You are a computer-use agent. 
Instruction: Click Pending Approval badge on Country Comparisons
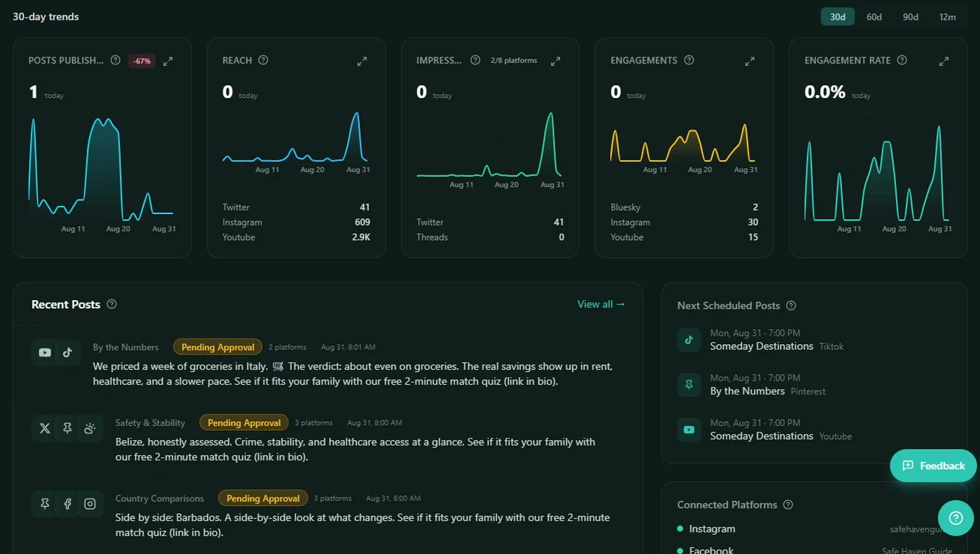(262, 498)
